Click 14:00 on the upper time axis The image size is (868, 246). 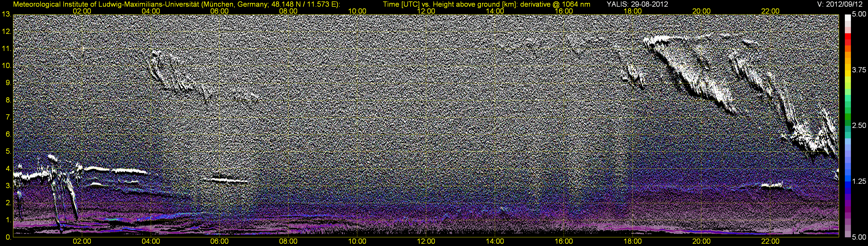tap(495, 11)
